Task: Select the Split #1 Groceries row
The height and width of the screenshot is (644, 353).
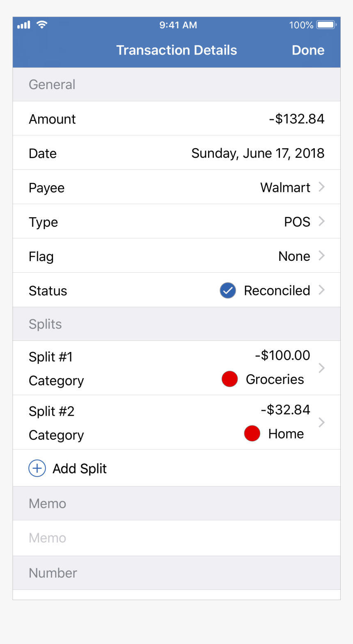Action: pos(176,368)
